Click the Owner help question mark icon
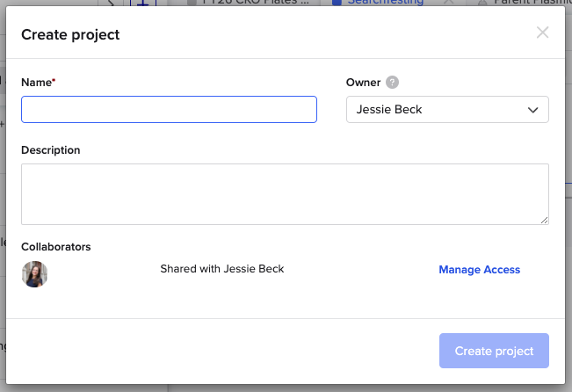572x392 pixels. pos(392,83)
